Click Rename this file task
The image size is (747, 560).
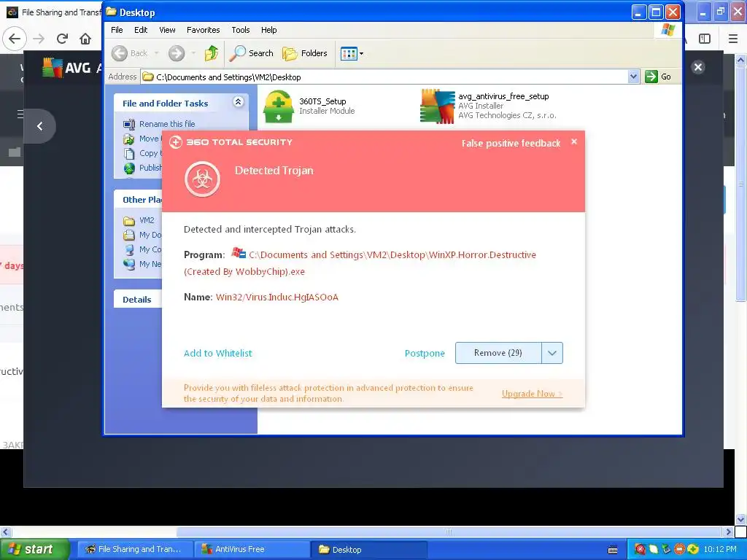coord(167,124)
